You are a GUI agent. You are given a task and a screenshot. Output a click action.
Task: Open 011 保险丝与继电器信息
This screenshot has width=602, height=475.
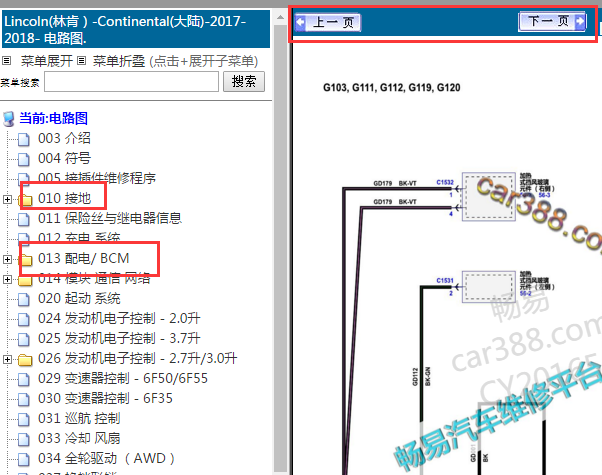[109, 218]
